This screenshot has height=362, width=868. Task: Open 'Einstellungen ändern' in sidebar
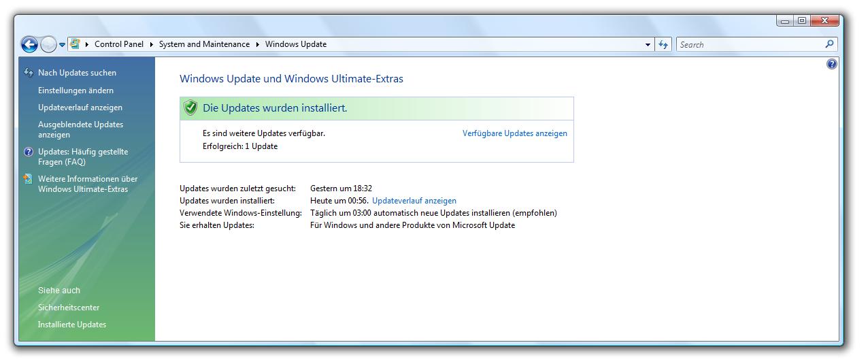pos(76,90)
